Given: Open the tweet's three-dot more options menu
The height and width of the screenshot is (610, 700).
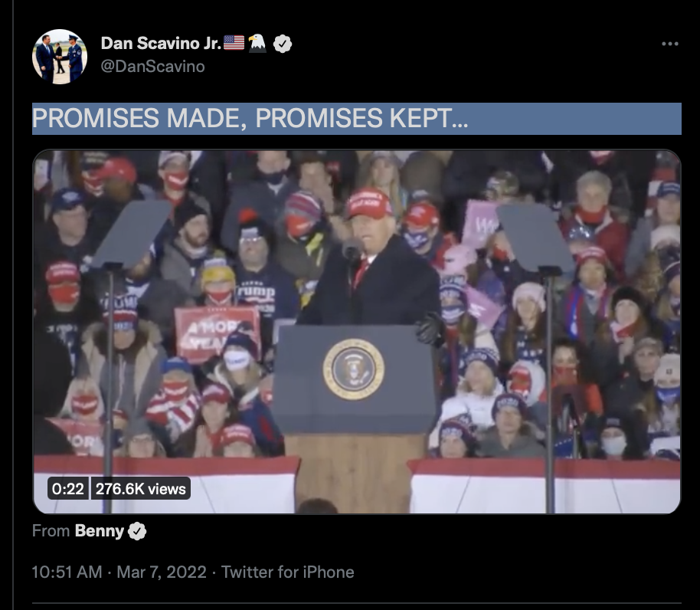Looking at the screenshot, I should tap(669, 44).
